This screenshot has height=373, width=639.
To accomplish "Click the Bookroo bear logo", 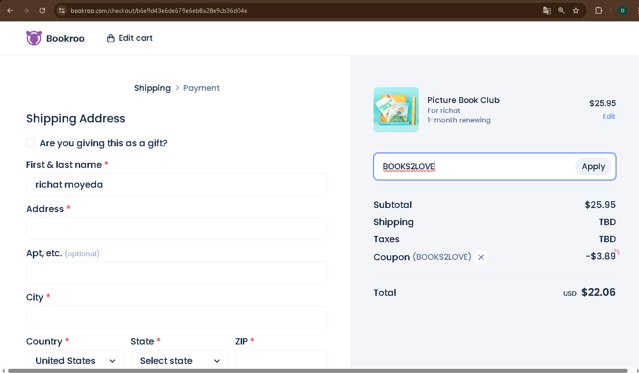I will click(x=34, y=38).
